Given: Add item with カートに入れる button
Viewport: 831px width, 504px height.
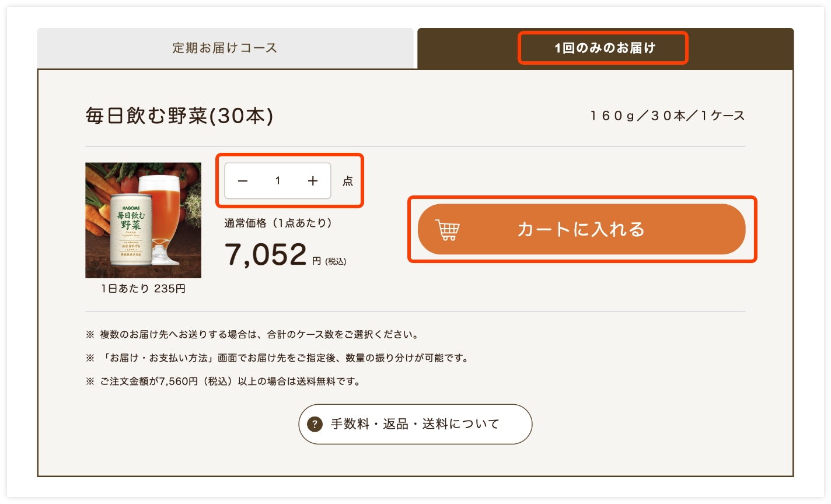Looking at the screenshot, I should tap(582, 229).
